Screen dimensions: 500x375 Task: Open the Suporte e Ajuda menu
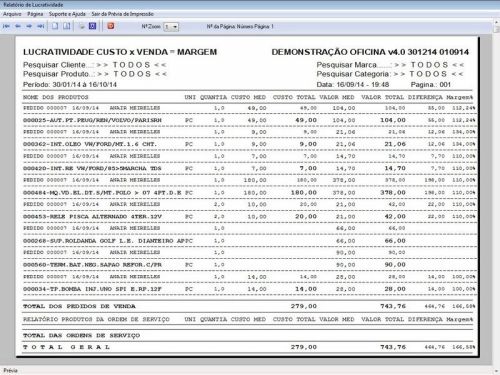click(x=67, y=14)
